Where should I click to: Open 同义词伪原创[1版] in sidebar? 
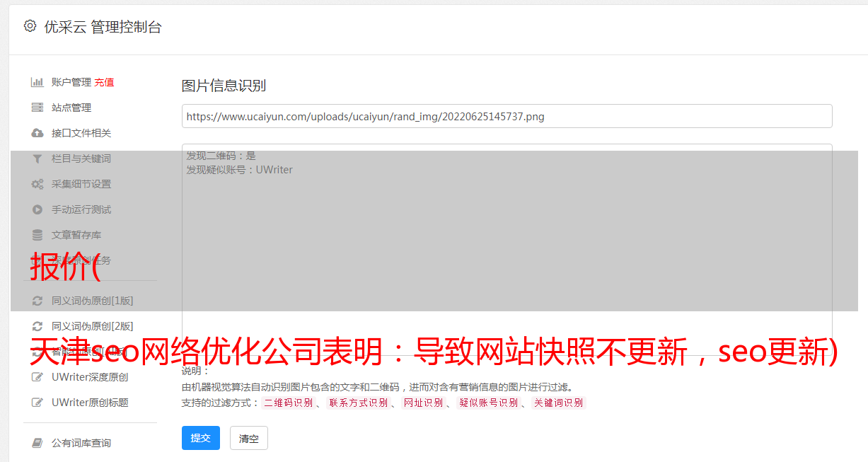tap(92, 301)
